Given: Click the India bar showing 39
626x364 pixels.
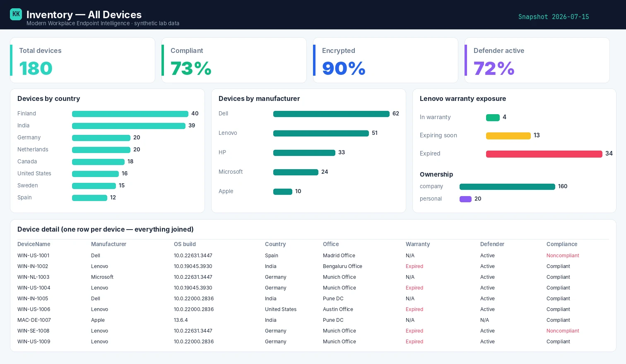Looking at the screenshot, I should click(x=129, y=126).
